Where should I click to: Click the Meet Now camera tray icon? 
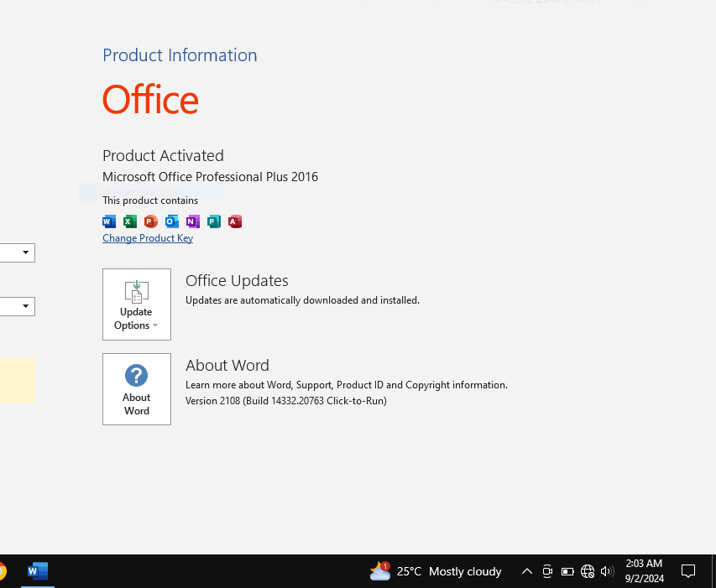tap(547, 571)
